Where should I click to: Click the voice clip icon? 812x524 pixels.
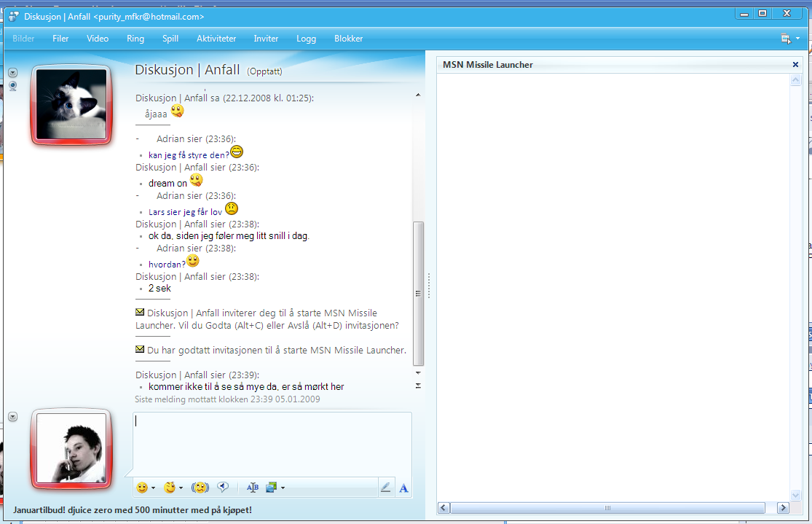[223, 488]
